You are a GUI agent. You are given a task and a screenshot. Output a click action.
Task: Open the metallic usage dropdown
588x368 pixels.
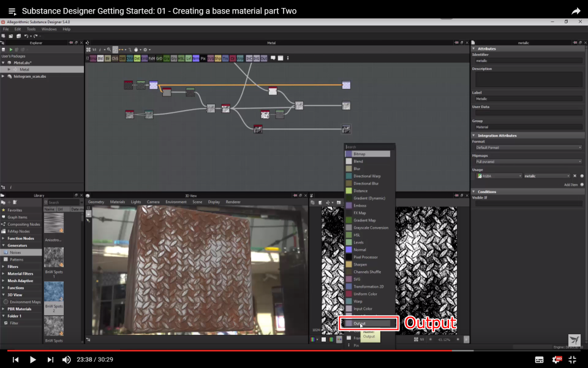pos(547,176)
